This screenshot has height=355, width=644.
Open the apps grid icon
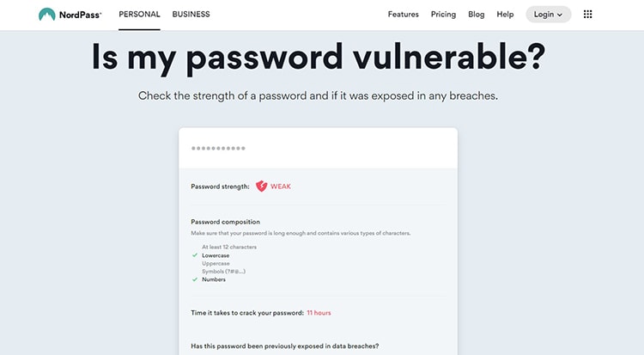click(587, 15)
